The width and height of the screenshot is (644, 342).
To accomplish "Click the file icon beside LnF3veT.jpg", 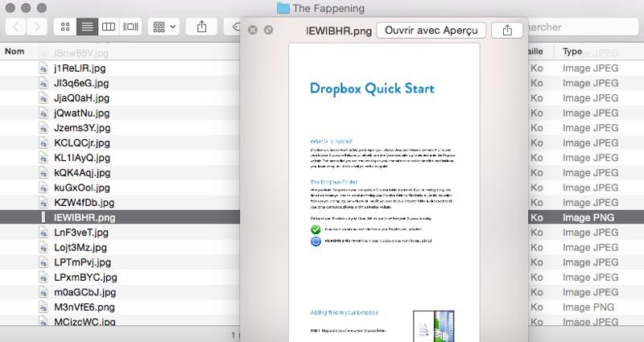I will tap(43, 233).
